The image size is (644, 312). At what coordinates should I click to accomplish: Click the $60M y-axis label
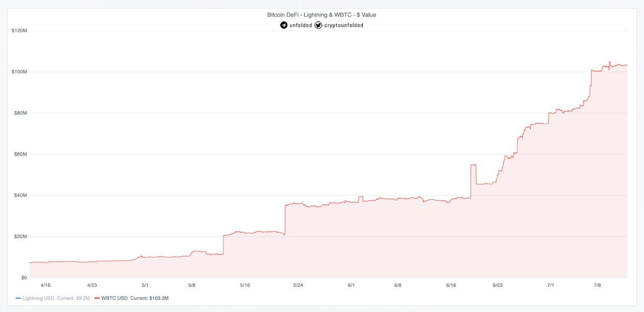[20, 154]
